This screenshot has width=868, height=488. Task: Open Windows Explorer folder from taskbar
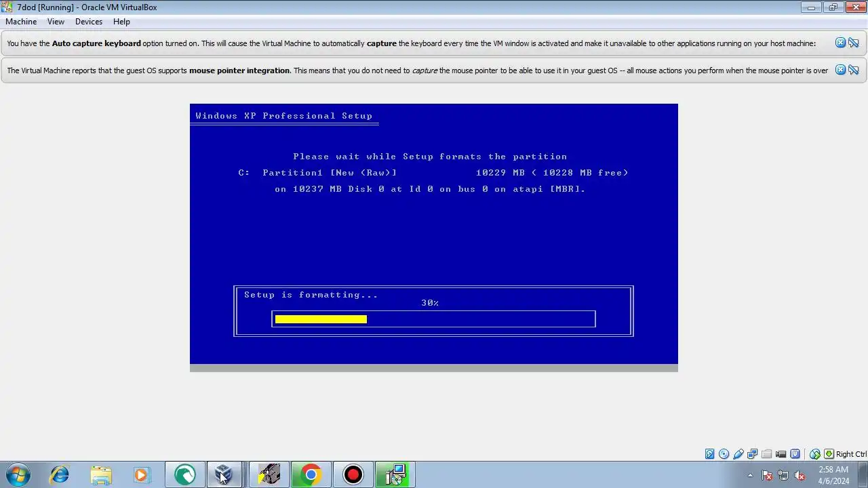click(100, 474)
